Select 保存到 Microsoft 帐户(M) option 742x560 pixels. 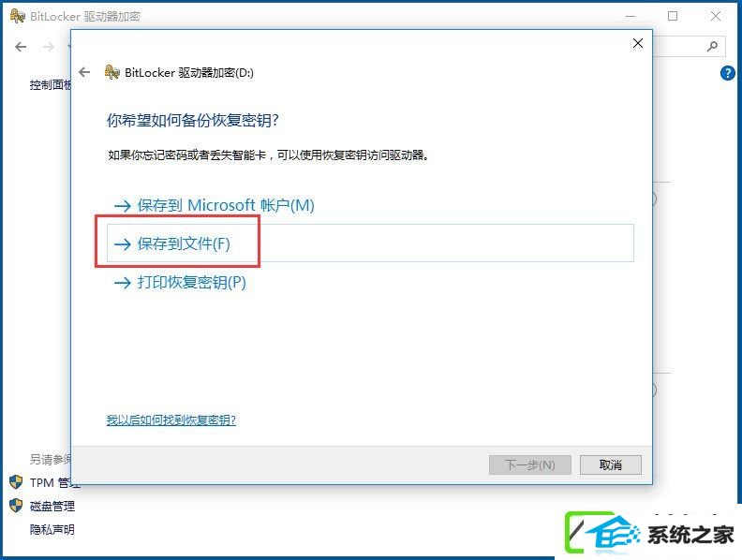[x=214, y=205]
